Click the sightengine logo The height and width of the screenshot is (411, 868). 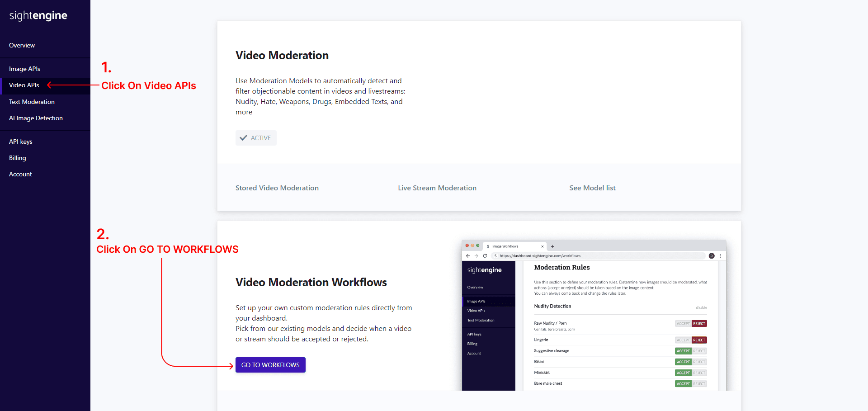[x=38, y=16]
